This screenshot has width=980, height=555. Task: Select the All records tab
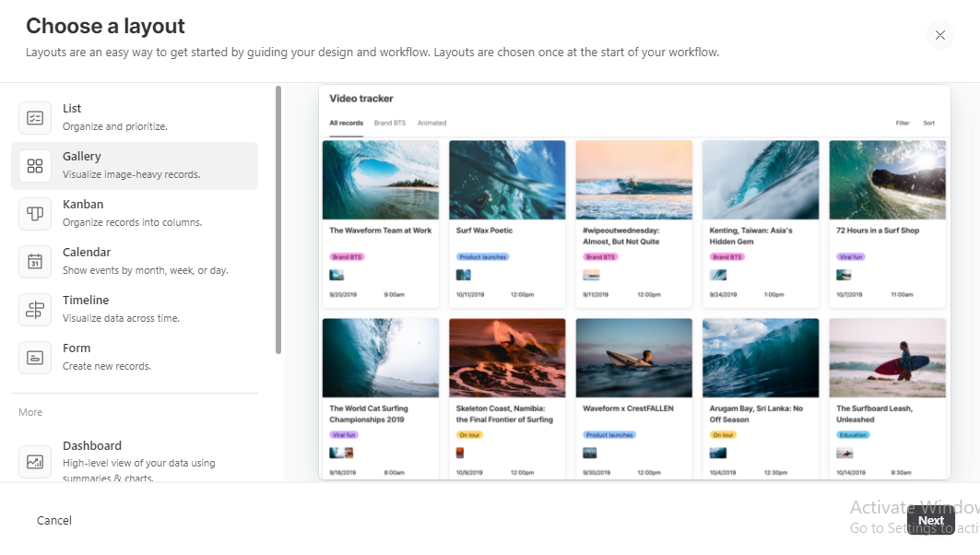(345, 122)
